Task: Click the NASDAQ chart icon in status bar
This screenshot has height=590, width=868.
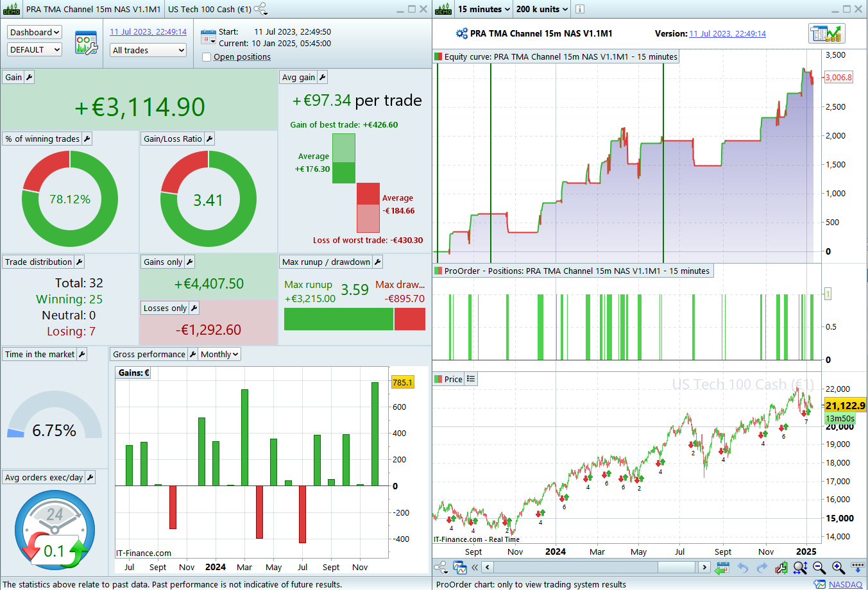Action: [819, 584]
